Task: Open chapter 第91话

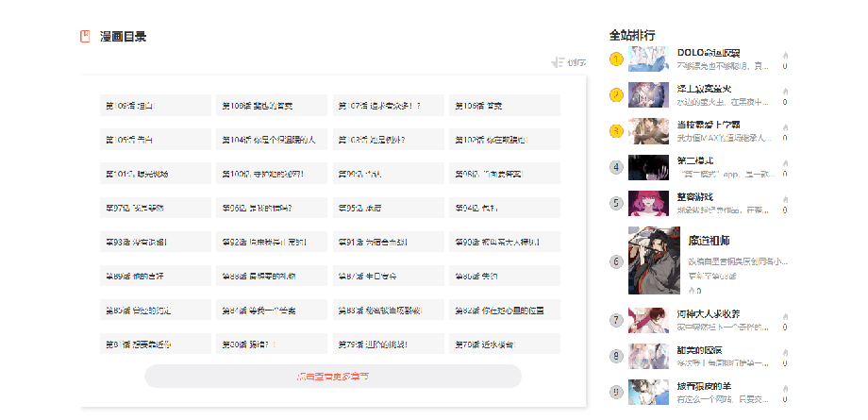Action: click(389, 242)
